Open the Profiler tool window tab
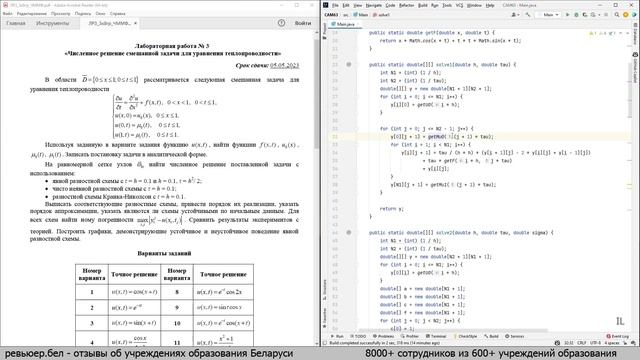The image size is (640, 360). (x=409, y=336)
